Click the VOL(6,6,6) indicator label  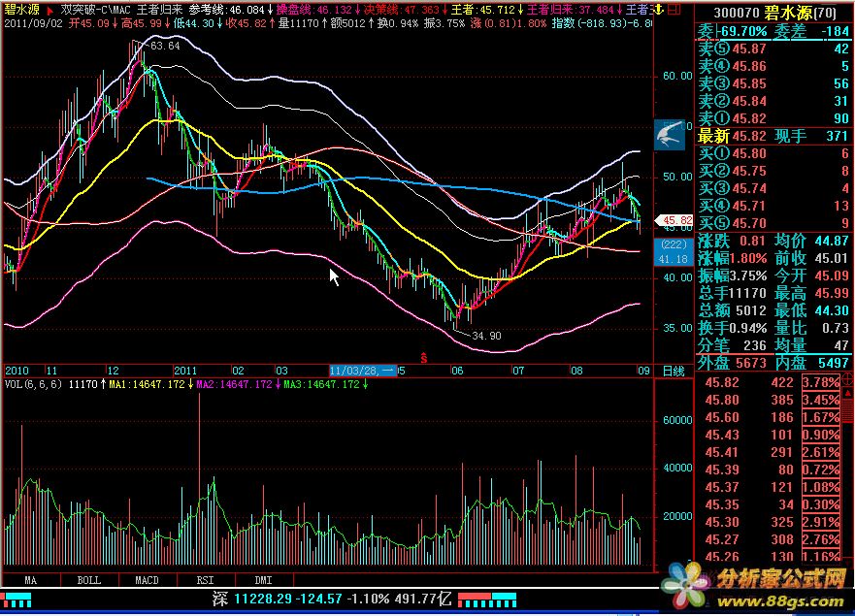point(33,384)
